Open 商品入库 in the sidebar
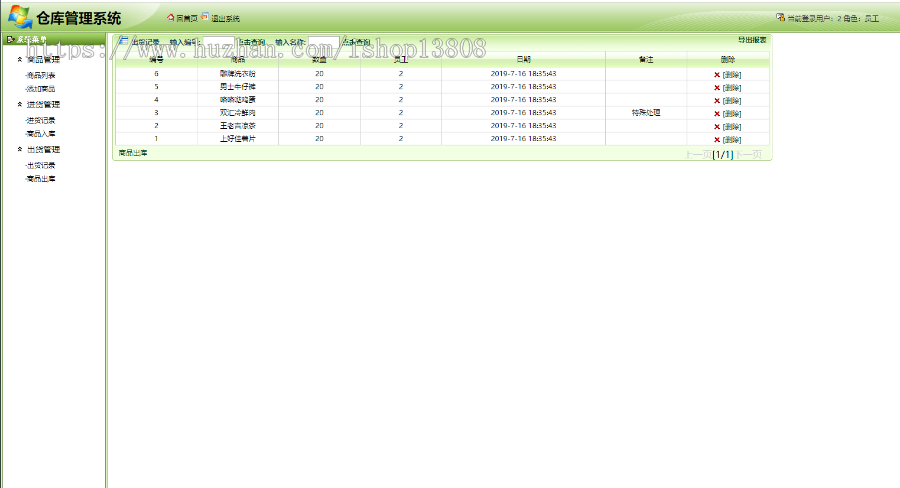900x488 pixels. (x=41, y=134)
